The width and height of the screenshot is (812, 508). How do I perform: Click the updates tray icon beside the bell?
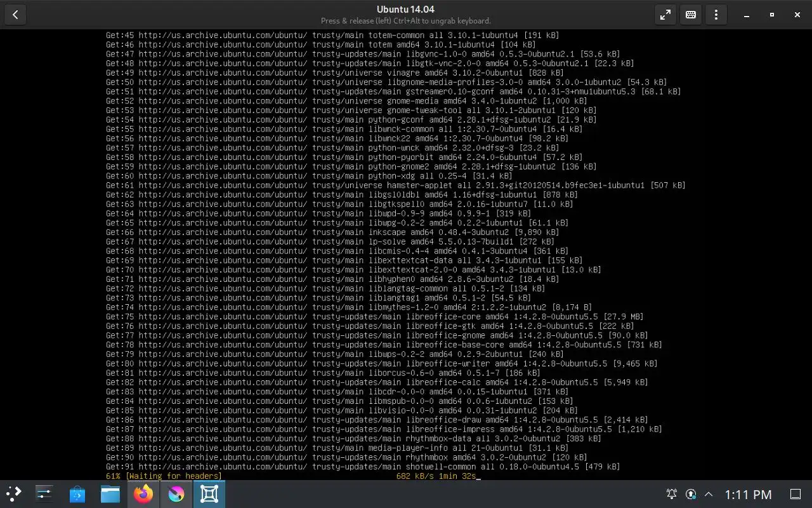click(x=691, y=494)
